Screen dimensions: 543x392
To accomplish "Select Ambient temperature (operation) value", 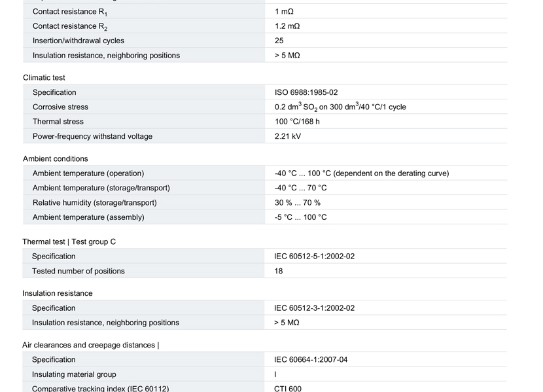I will (x=362, y=173).
